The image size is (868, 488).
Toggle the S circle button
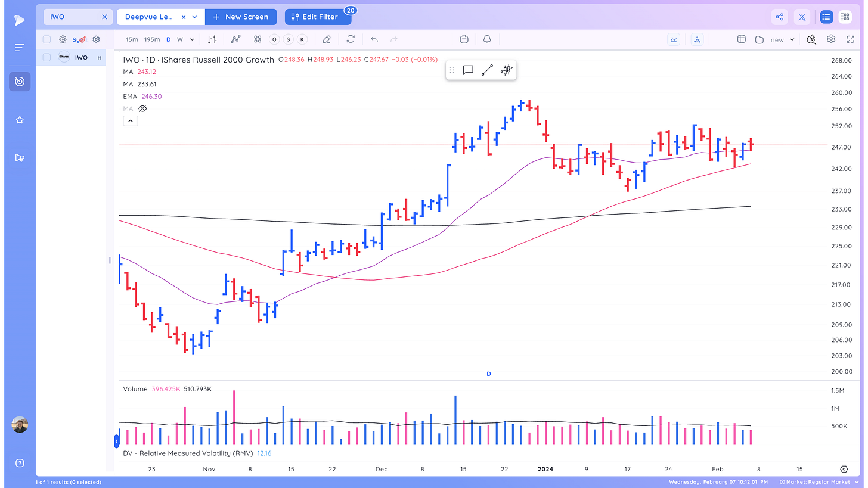coord(289,39)
